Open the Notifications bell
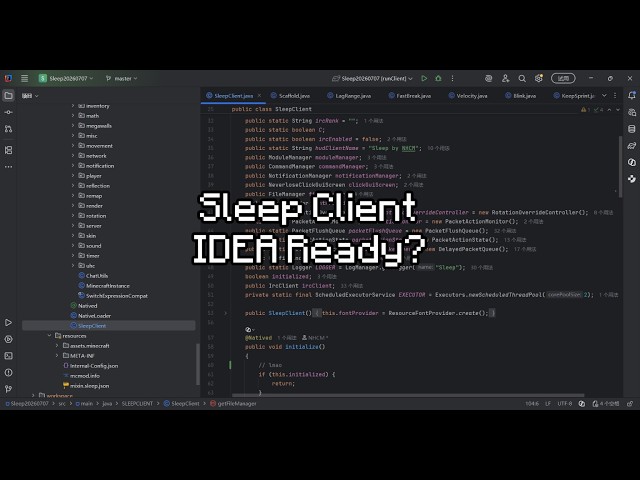Image resolution: width=640 pixels, height=480 pixels. coord(631,96)
